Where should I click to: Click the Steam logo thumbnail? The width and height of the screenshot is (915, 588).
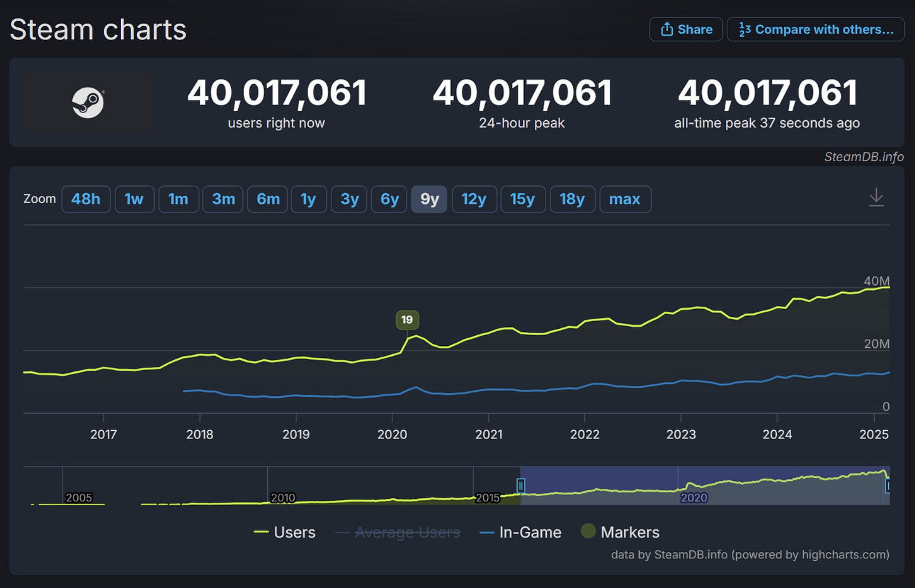pos(88,103)
